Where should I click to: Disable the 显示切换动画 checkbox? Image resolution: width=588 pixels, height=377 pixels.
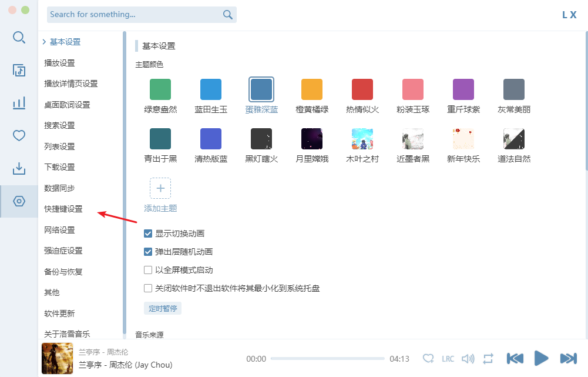(x=149, y=233)
